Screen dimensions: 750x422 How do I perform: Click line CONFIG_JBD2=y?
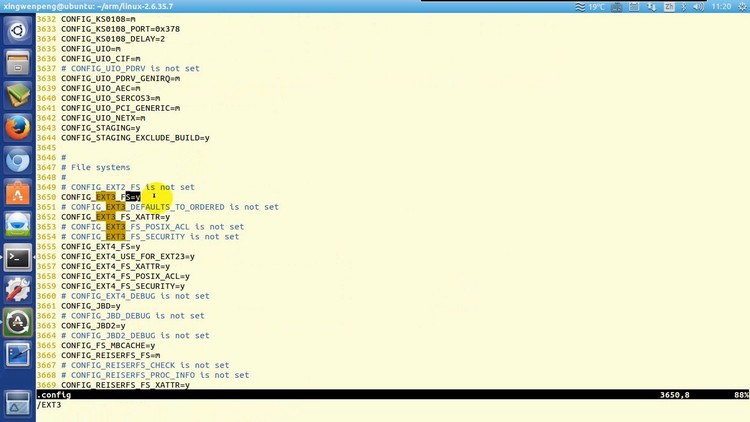[93, 326]
